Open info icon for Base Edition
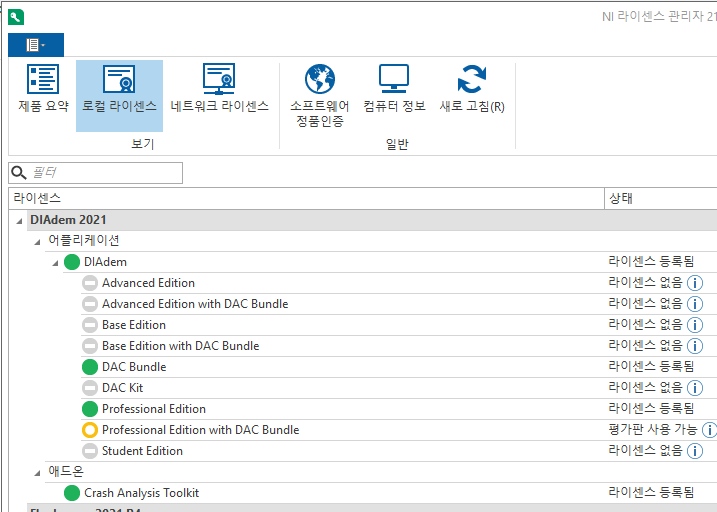The width and height of the screenshot is (717, 512). (x=695, y=325)
